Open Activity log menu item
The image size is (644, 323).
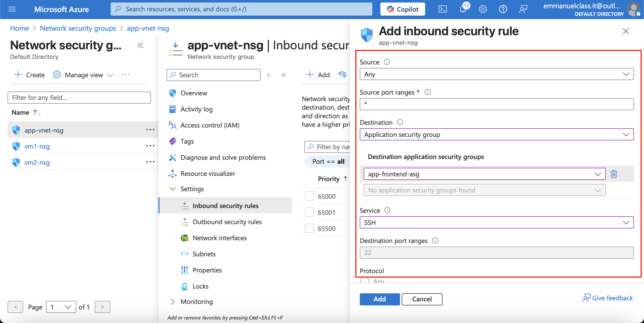click(196, 109)
